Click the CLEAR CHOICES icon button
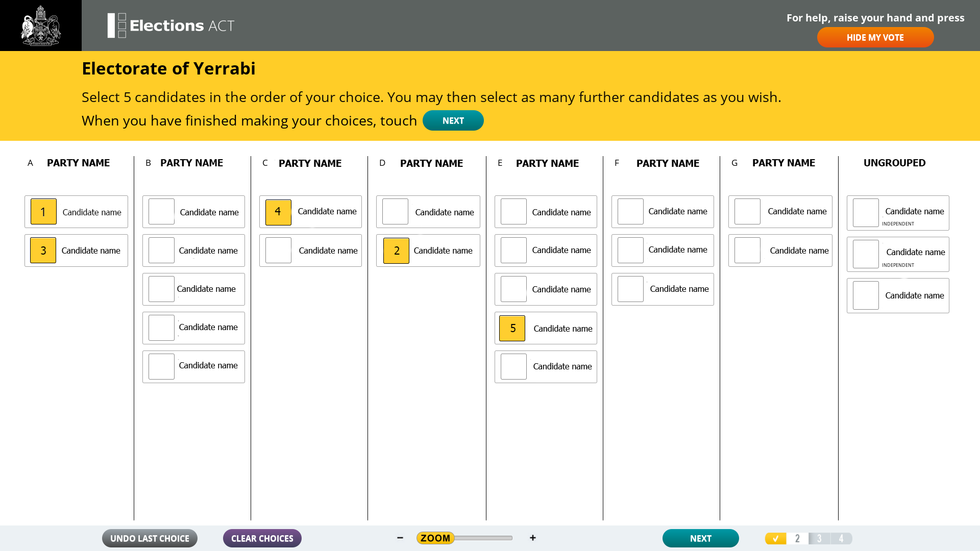The height and width of the screenshot is (551, 980). tap(262, 538)
